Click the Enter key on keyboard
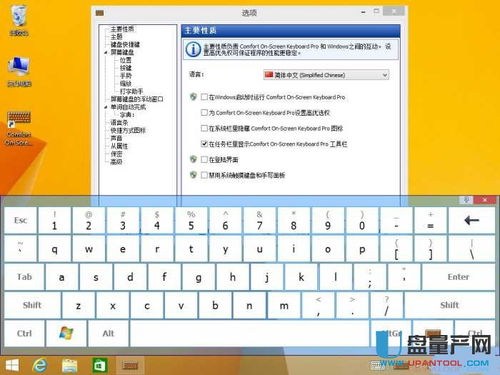The image size is (500, 375). [458, 277]
